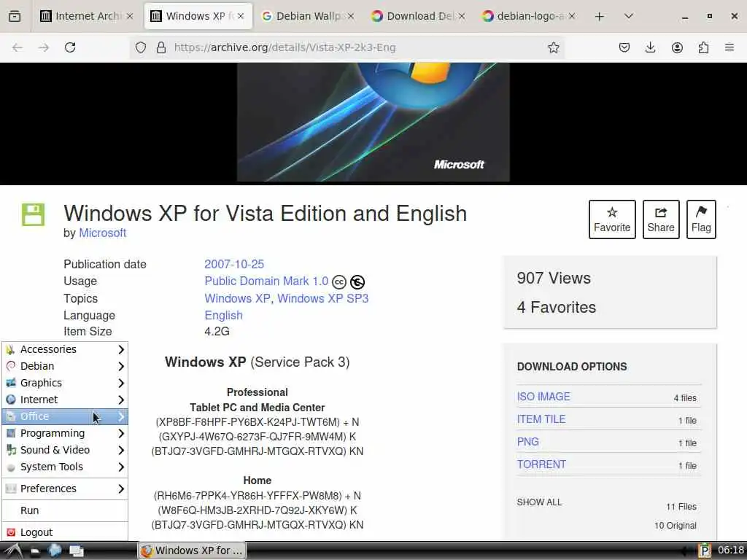
Task: Close the Debian Wallpaper Google tab
Action: 351,16
